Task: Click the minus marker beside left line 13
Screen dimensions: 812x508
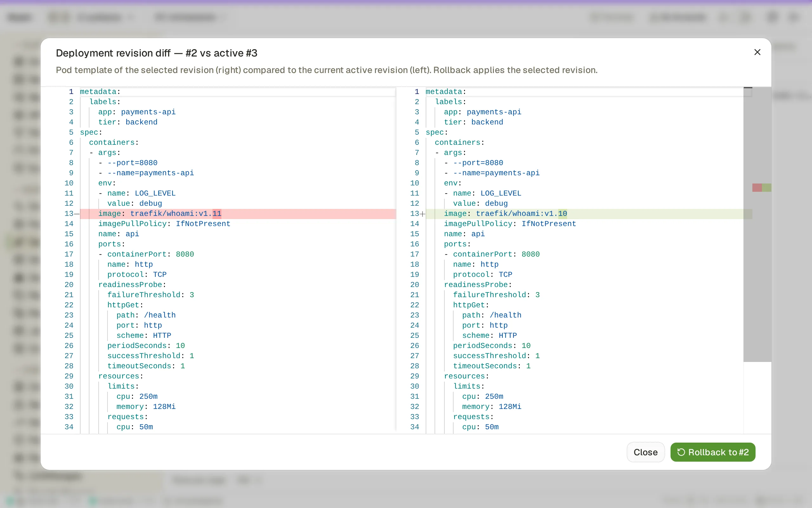Action: 77,214
